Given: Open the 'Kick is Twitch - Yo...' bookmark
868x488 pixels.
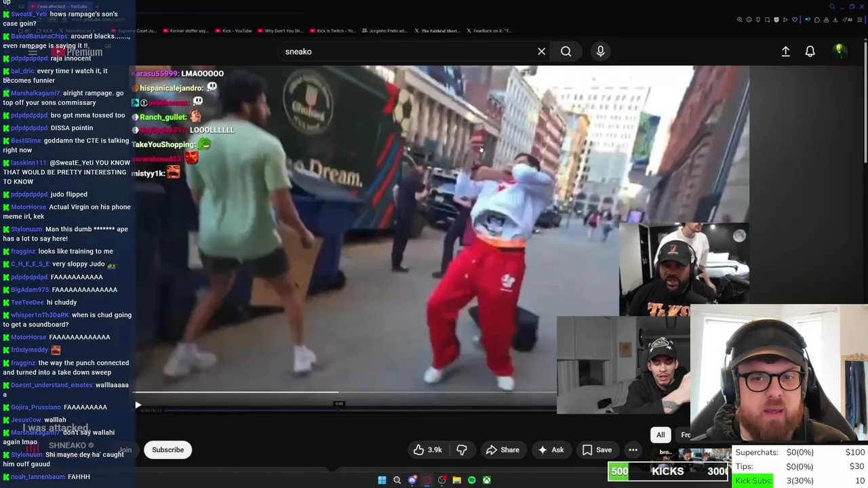Looking at the screenshot, I should (x=332, y=30).
